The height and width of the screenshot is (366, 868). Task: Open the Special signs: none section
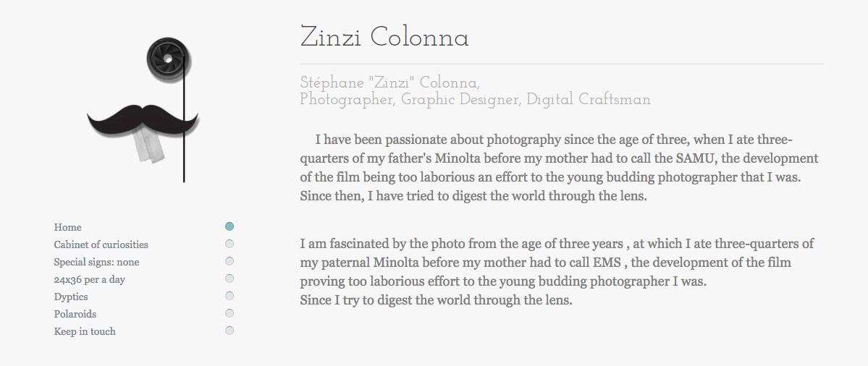[x=96, y=262]
